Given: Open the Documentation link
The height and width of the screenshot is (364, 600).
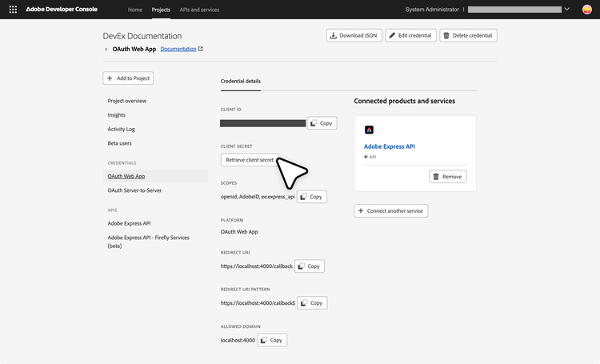Looking at the screenshot, I should tap(178, 49).
